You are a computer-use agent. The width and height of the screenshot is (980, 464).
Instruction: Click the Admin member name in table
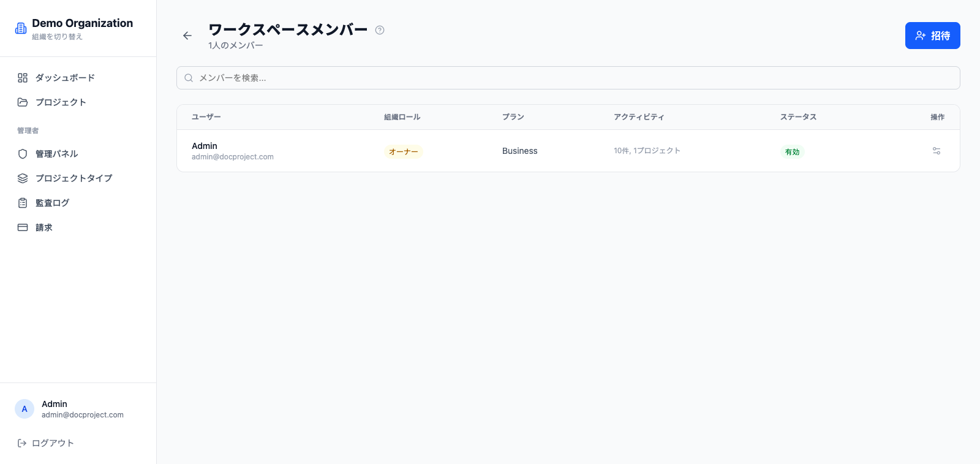tap(205, 146)
